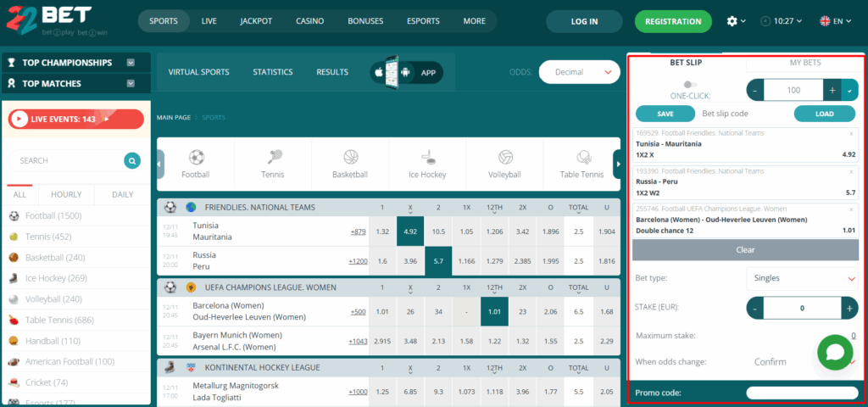Toggle Tunisia draw odds 4.92
The image size is (868, 407).
point(410,231)
